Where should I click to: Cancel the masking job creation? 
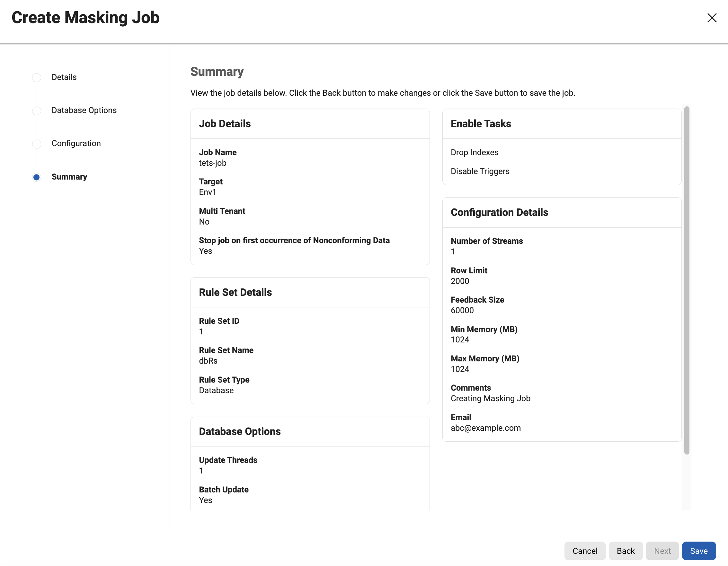(x=585, y=551)
